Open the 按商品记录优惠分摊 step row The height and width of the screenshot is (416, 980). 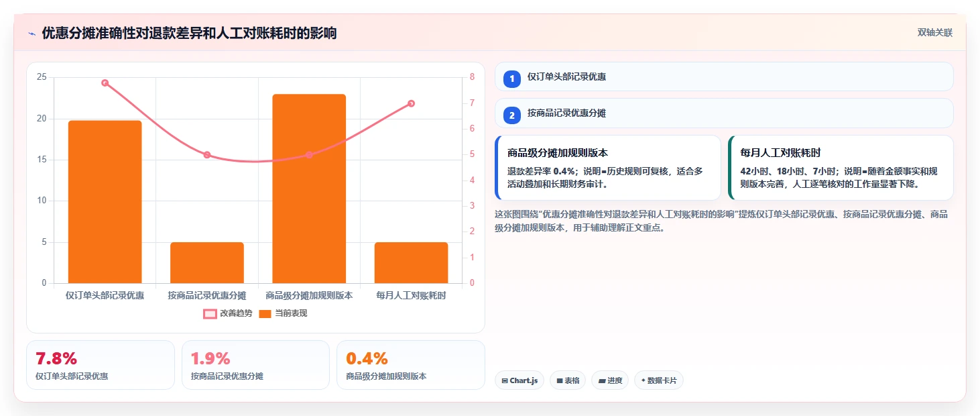click(x=724, y=113)
